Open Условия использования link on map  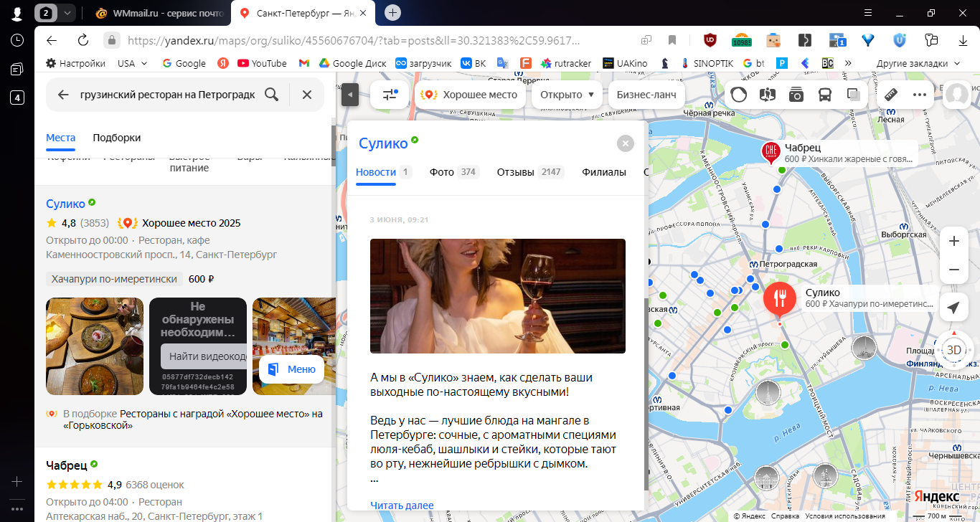(845, 516)
